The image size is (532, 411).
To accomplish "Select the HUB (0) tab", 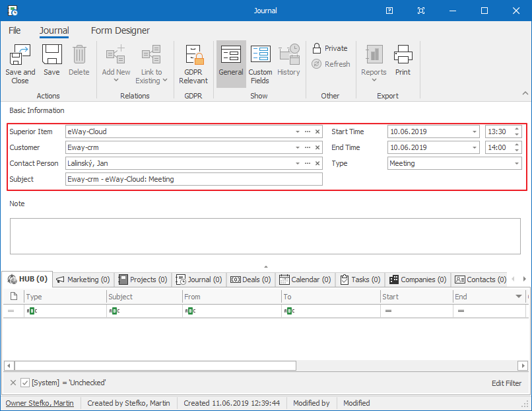I will tap(28, 280).
